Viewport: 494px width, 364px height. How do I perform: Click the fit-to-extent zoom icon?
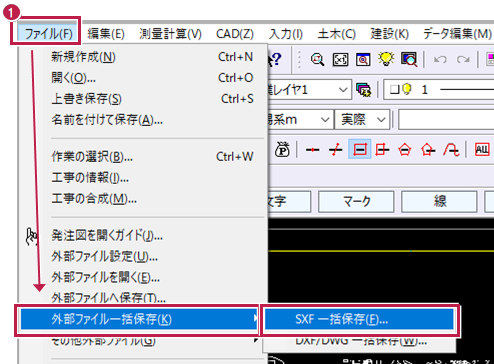pyautogui.click(x=340, y=60)
